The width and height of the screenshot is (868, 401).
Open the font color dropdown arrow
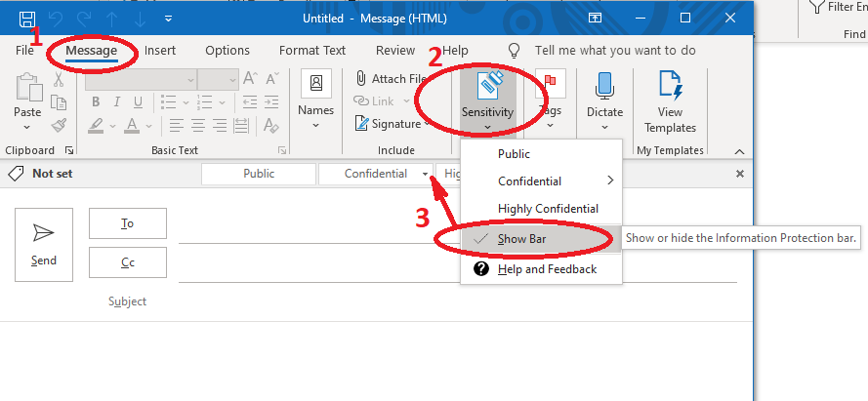(x=148, y=127)
